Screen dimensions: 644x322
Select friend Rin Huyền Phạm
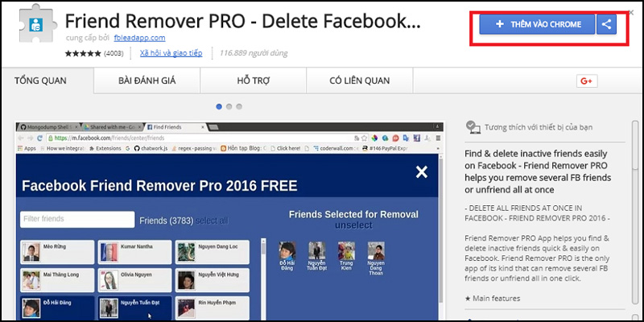pyautogui.click(x=213, y=308)
